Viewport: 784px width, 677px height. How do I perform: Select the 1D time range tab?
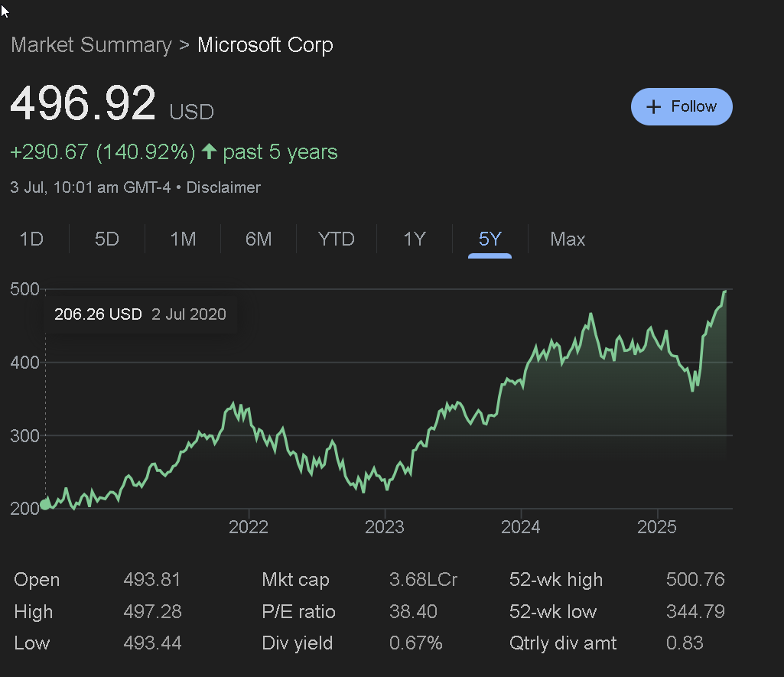(31, 239)
